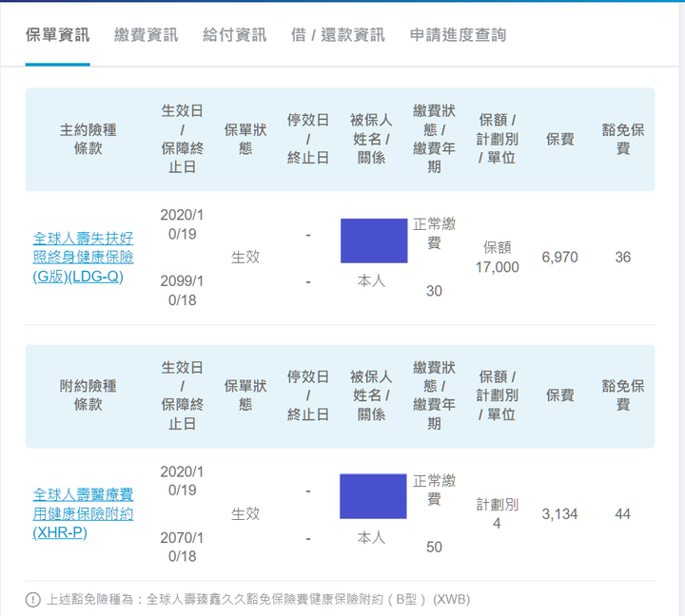Switch to the 保單資訊 tab
Screen dimensions: 685x616
point(58,35)
